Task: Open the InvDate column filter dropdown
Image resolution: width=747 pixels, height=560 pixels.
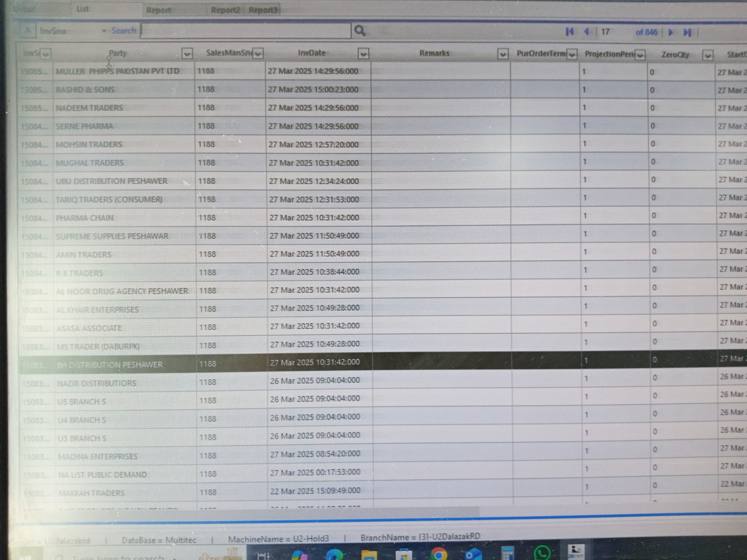Action: click(x=363, y=54)
